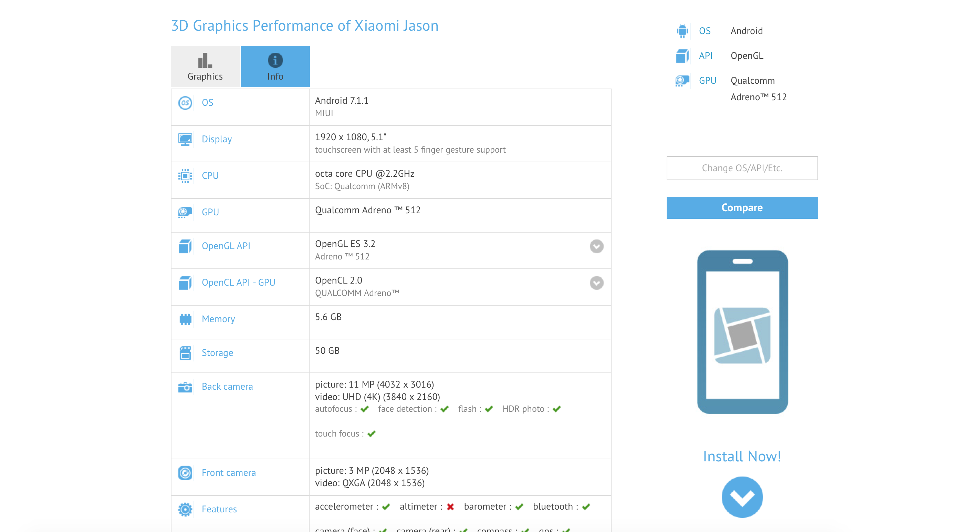Click the blue download arrow circle
The height and width of the screenshot is (532, 980).
pyautogui.click(x=742, y=497)
